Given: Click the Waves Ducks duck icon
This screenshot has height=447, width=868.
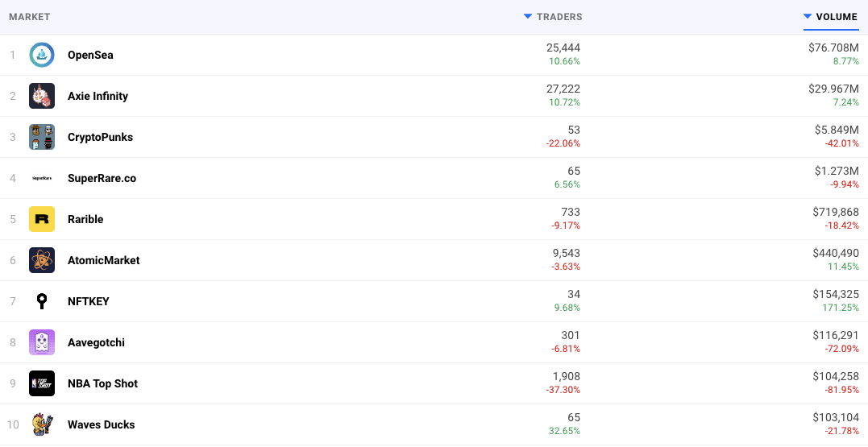Looking at the screenshot, I should pyautogui.click(x=42, y=424).
